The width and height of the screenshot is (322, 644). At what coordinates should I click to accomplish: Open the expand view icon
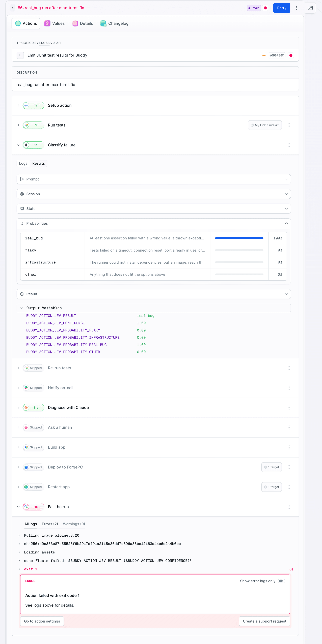310,8
